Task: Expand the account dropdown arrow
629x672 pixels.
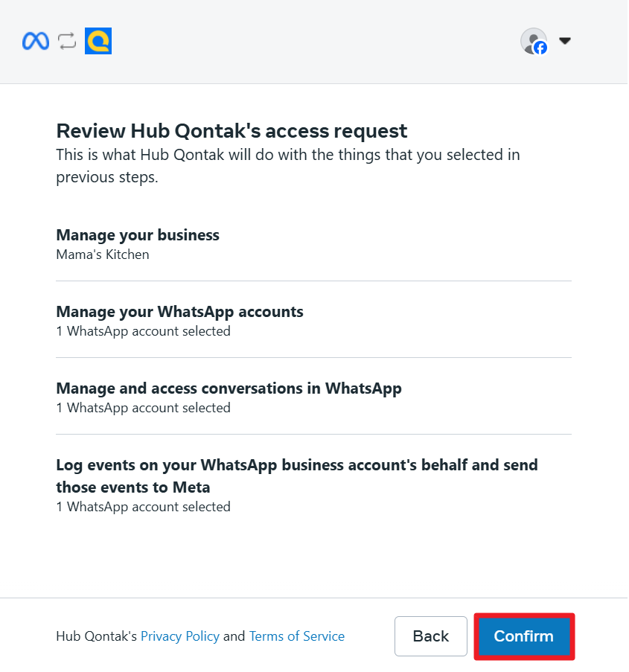Action: pyautogui.click(x=565, y=41)
